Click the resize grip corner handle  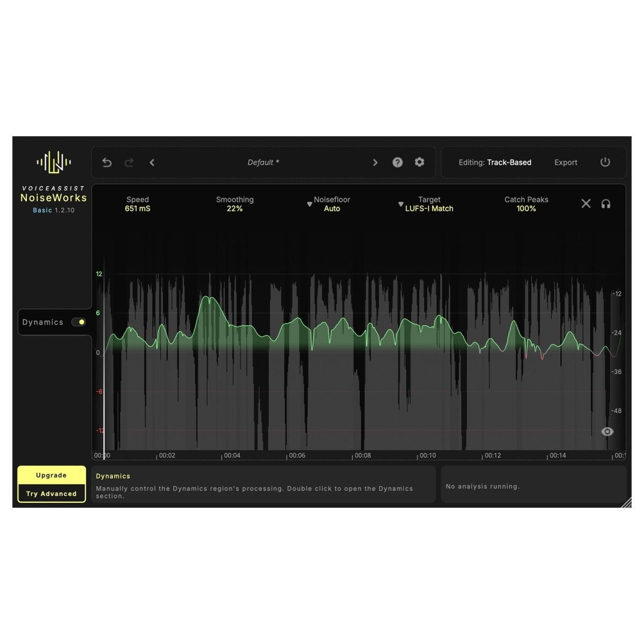pos(626,502)
